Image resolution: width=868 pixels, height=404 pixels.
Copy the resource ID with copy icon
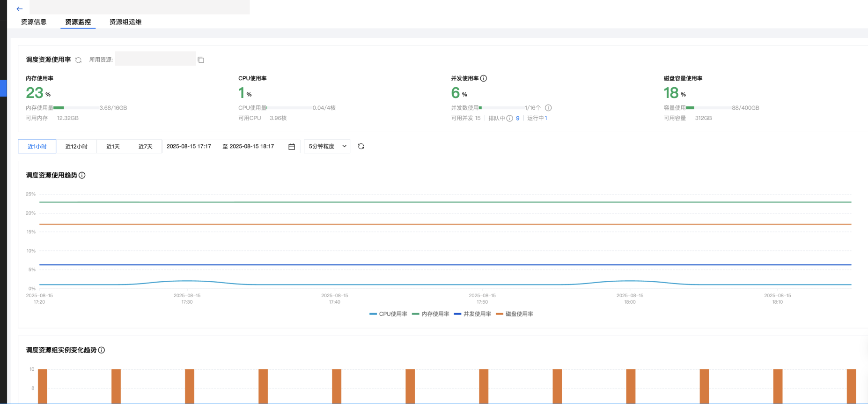pos(201,60)
